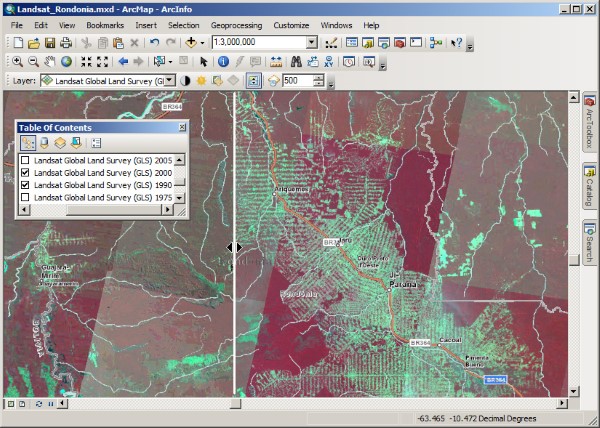
Task: Click the Go To XY icon
Action: coord(328,62)
